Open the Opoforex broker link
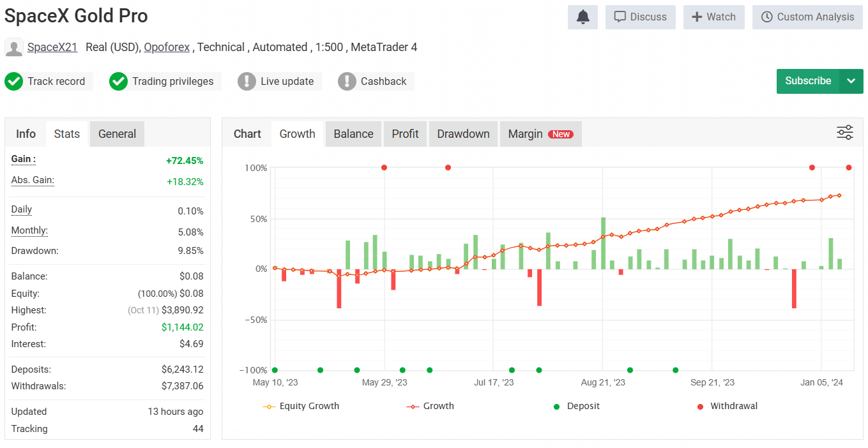Viewport: 868px width, 448px height. (x=167, y=47)
